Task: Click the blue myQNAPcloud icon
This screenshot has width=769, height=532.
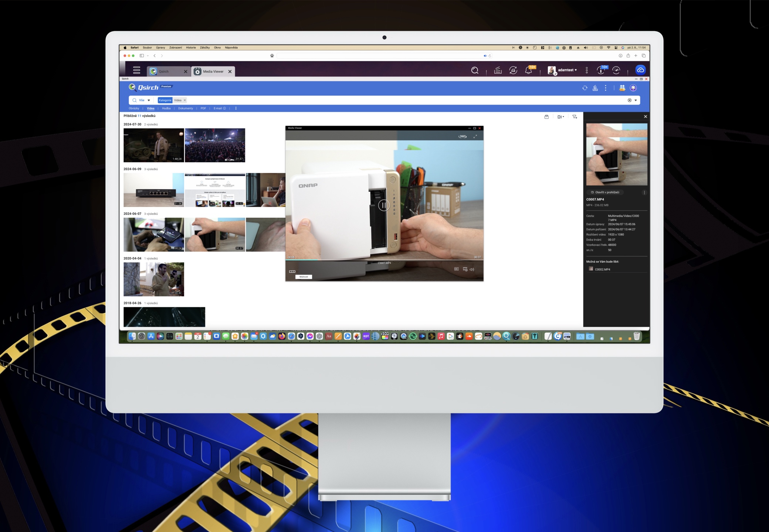Action: 640,70
